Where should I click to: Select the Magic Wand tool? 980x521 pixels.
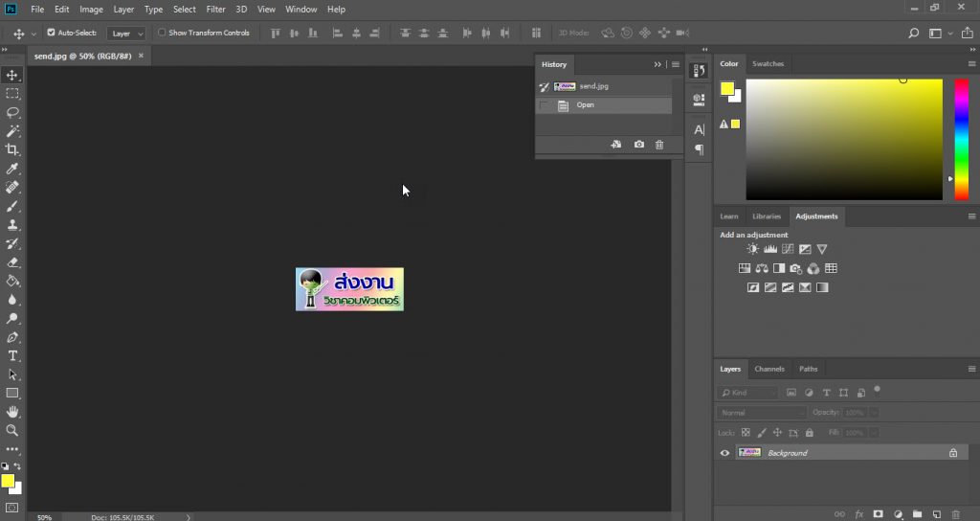tap(12, 131)
